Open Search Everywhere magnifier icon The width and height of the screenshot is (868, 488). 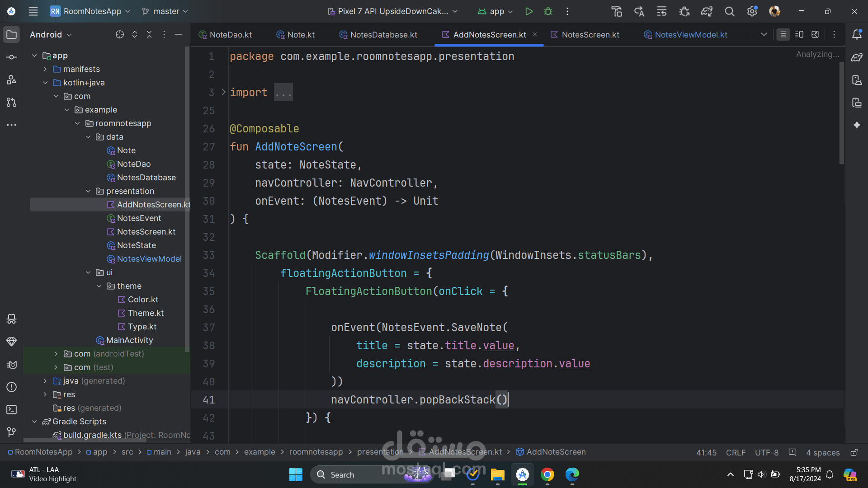coord(729,11)
